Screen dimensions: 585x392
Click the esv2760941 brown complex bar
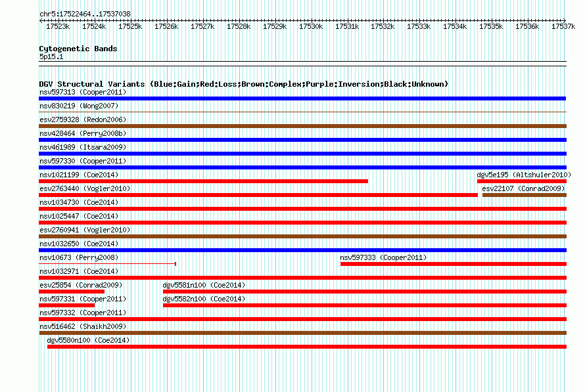[302, 236]
